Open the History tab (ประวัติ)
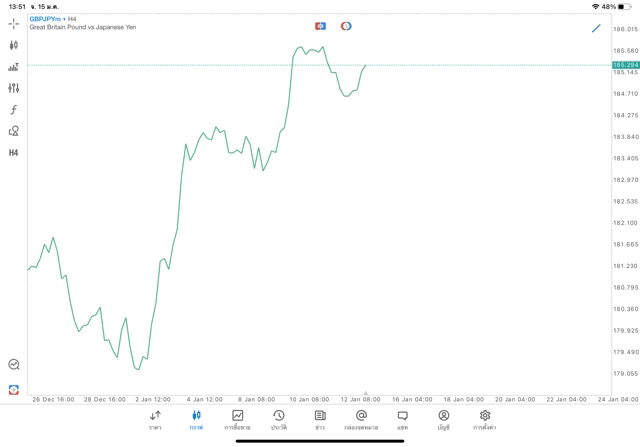 tap(278, 419)
